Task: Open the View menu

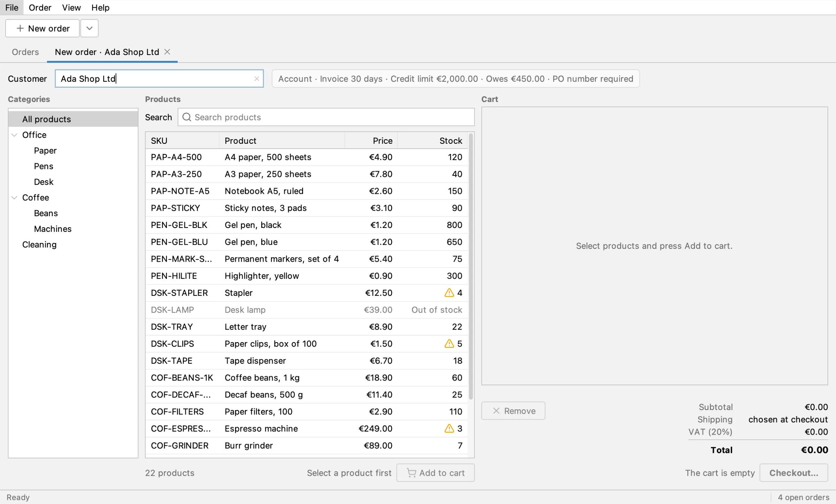Action: 71,7
